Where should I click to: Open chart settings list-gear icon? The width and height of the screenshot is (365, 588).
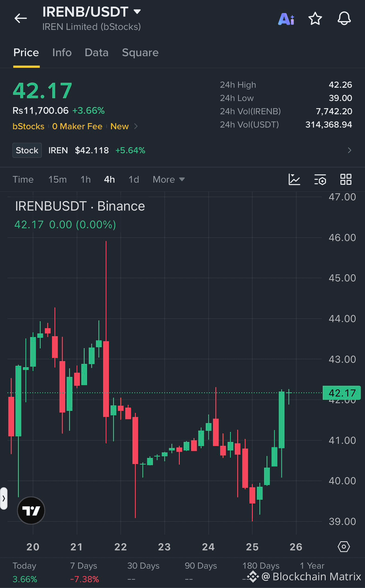[320, 180]
